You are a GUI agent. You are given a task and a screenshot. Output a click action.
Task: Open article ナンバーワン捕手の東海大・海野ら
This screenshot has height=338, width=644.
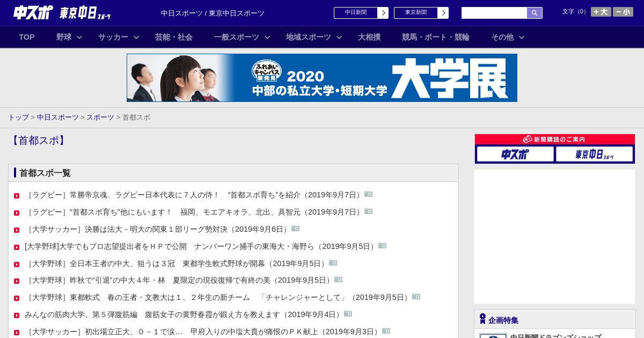click(x=201, y=246)
